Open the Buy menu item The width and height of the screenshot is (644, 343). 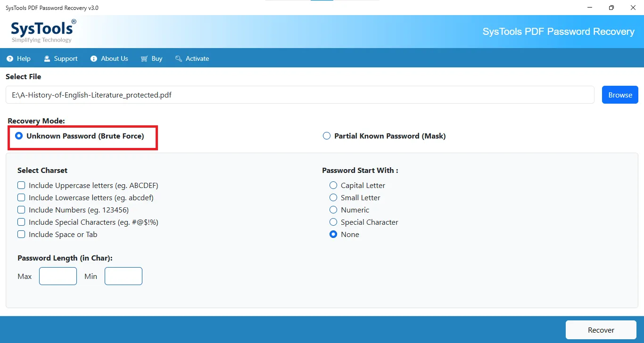[x=151, y=59]
